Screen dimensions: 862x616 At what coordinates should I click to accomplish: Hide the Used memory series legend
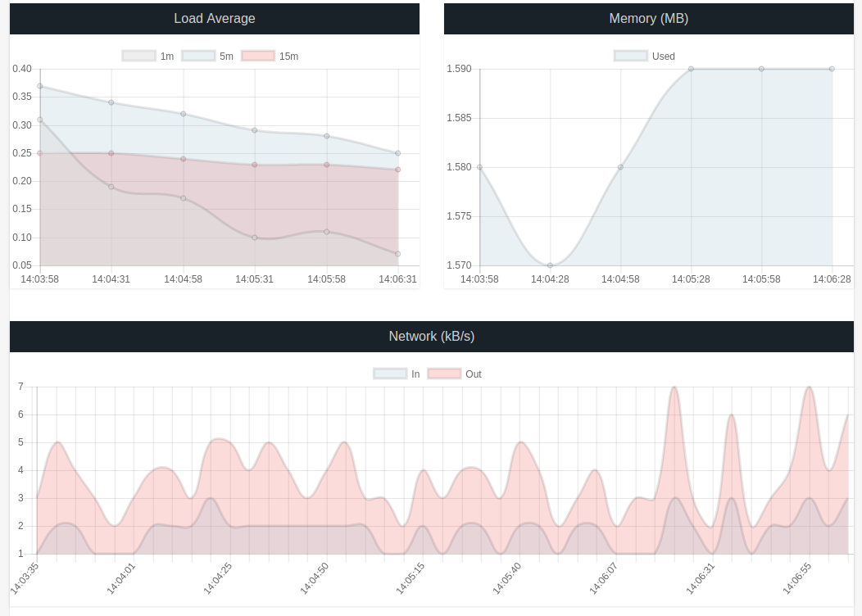645,57
